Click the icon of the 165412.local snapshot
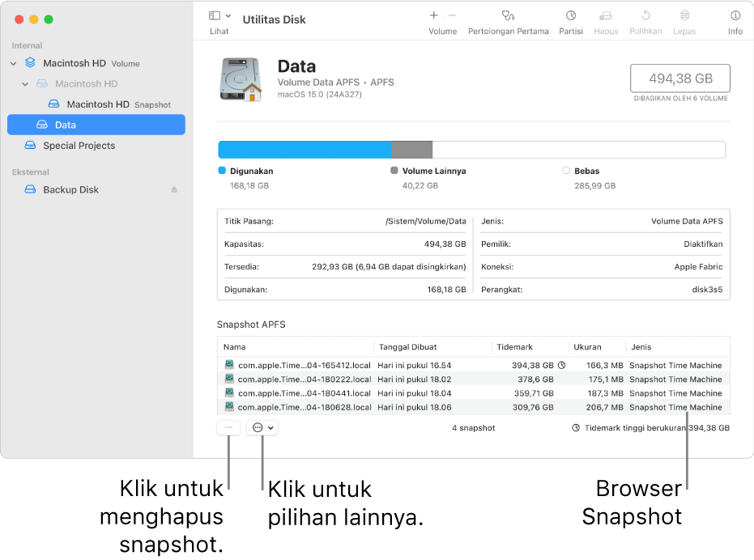Image resolution: width=754 pixels, height=560 pixels. click(229, 364)
